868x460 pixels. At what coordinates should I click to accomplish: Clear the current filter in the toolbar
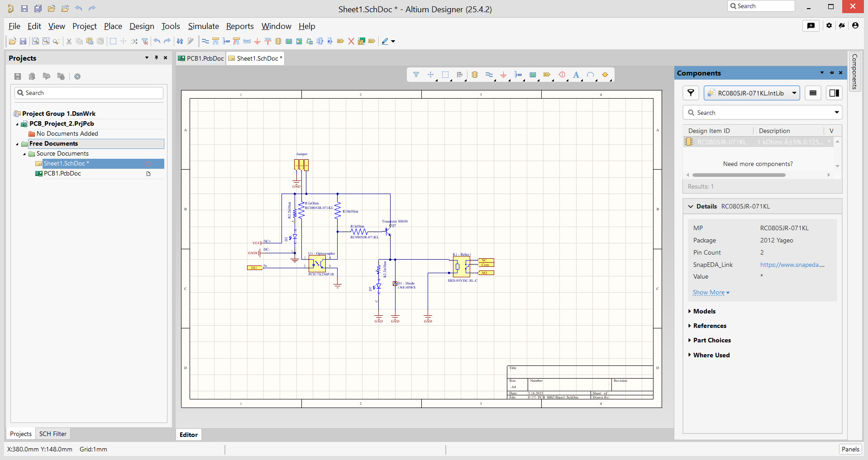(x=145, y=41)
